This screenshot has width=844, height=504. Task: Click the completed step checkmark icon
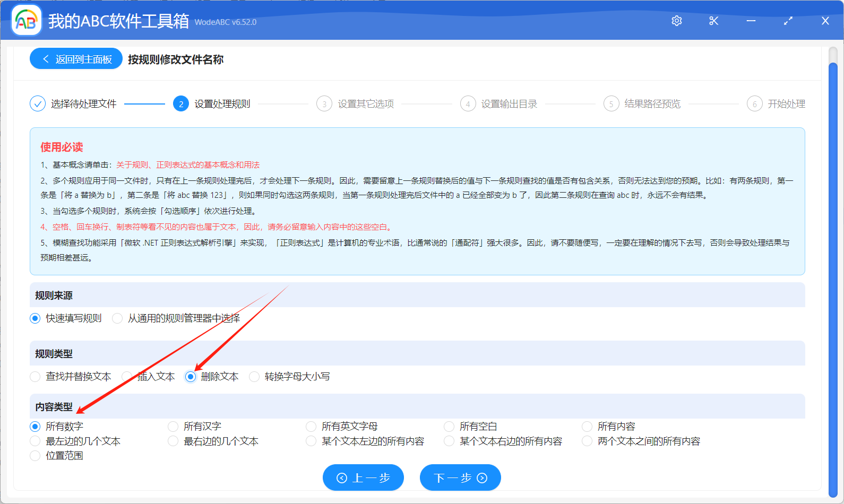pyautogui.click(x=38, y=103)
